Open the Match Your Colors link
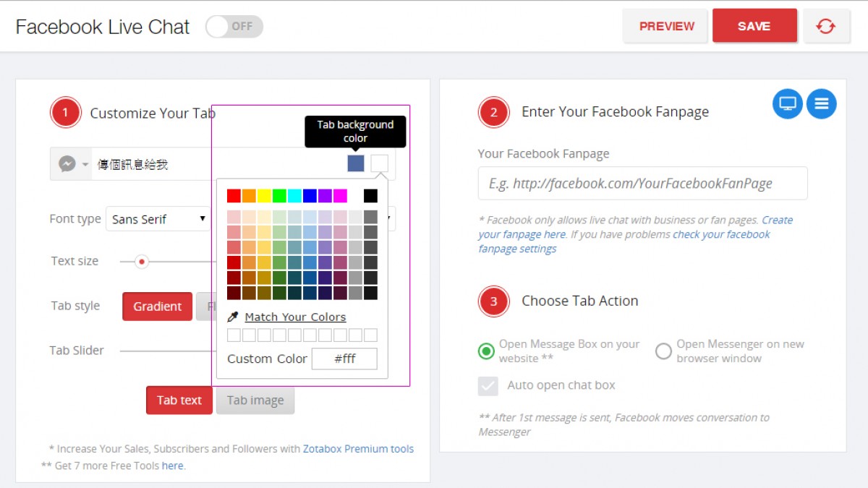The height and width of the screenshot is (488, 868). pos(295,317)
